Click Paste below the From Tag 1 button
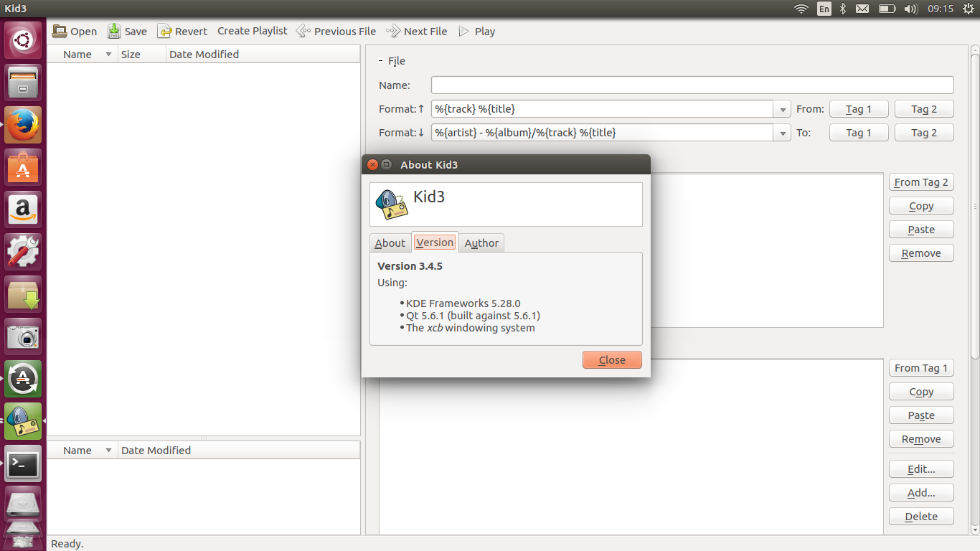 click(x=921, y=415)
